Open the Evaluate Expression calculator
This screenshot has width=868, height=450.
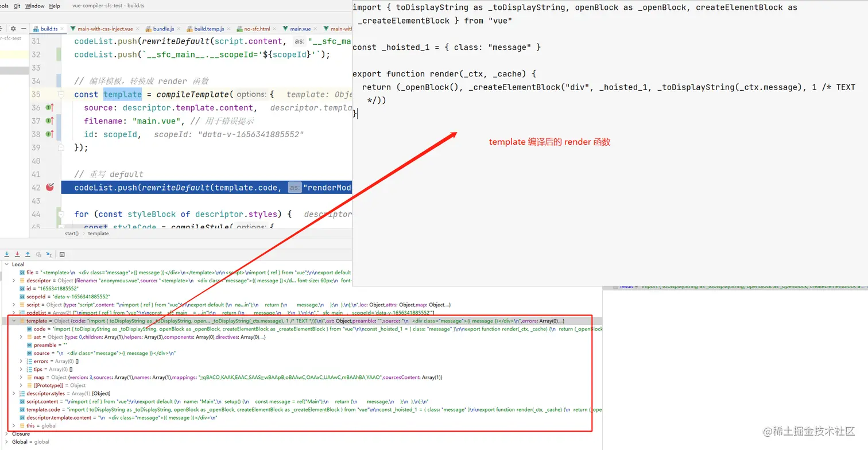click(62, 254)
